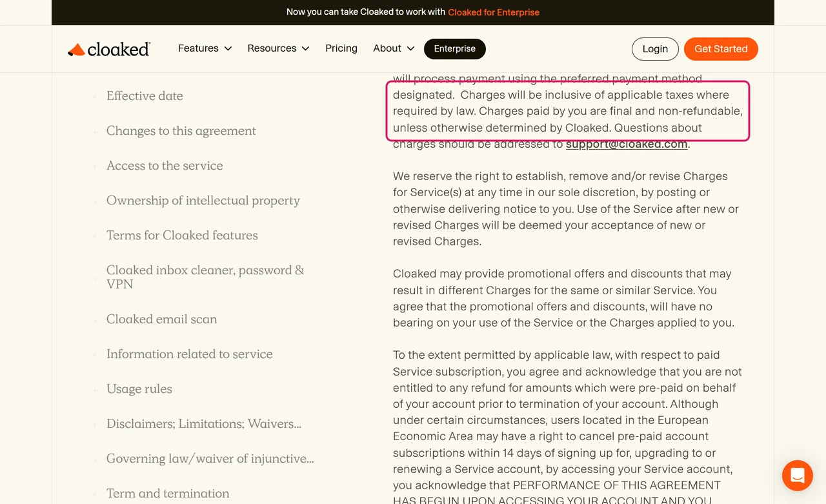
Task: Jump to Disclaimers; Limitations; Waivers section
Action: click(204, 424)
